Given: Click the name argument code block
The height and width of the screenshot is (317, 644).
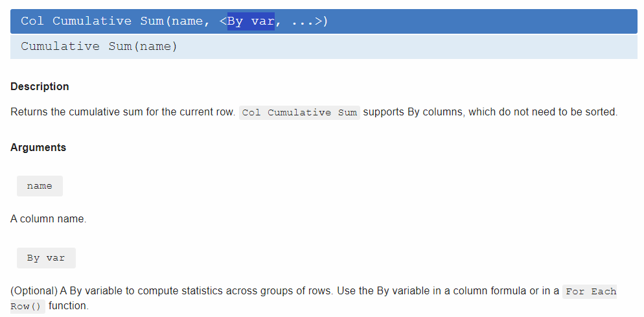Looking at the screenshot, I should (x=40, y=186).
